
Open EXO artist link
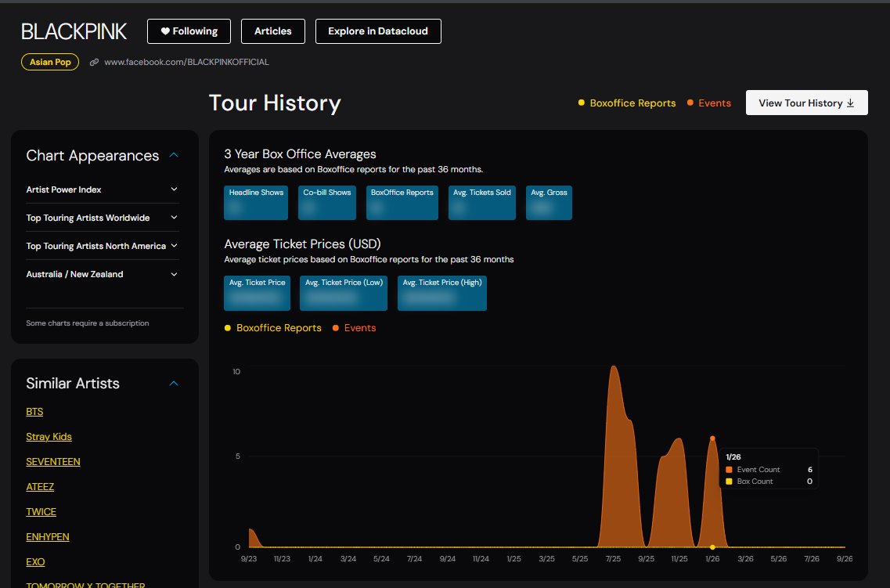tap(35, 561)
